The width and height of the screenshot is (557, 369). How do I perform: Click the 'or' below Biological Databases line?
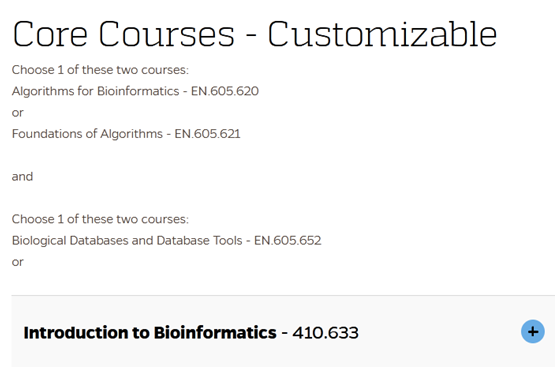pyautogui.click(x=17, y=262)
